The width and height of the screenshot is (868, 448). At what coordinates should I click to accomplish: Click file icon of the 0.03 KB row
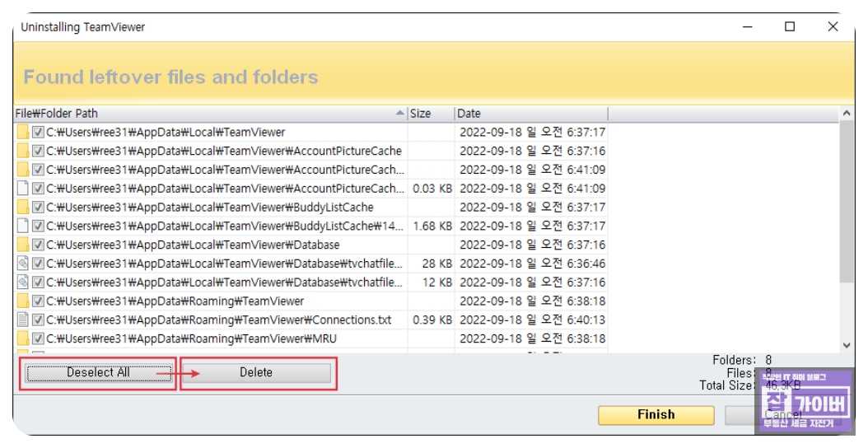point(23,189)
